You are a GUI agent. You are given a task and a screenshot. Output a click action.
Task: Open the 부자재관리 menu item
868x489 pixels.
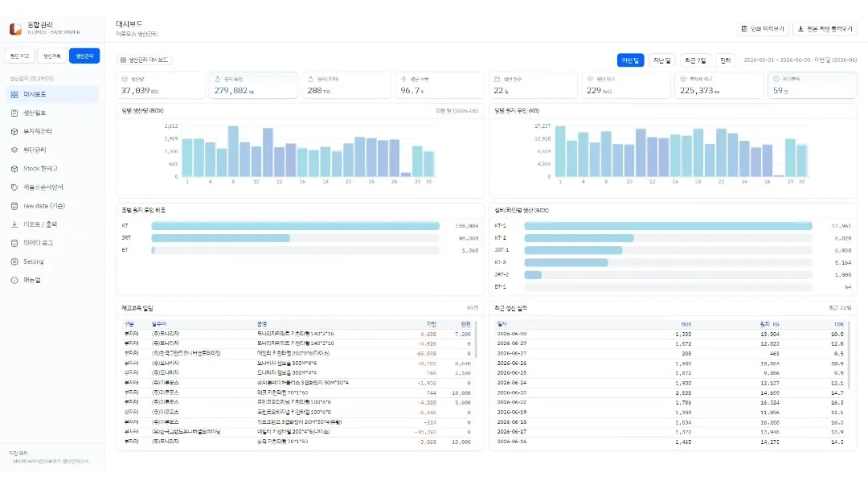tap(52, 132)
